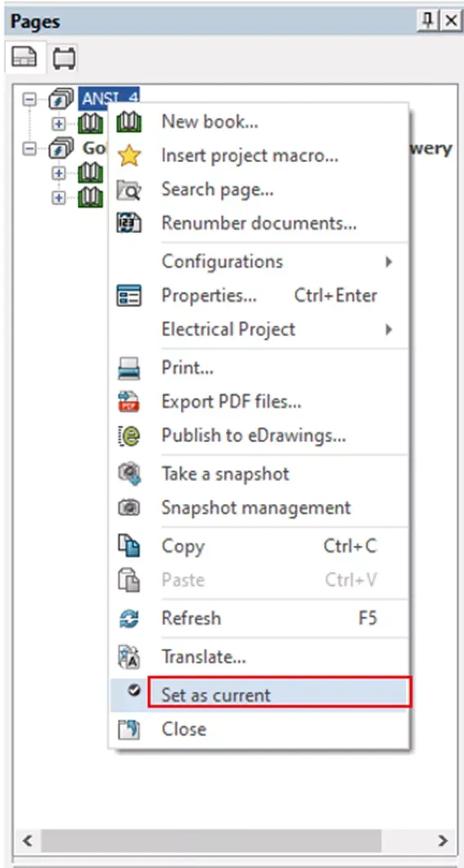The image size is (464, 868).
Task: Toggle the Set as current check mark
Action: [133, 690]
